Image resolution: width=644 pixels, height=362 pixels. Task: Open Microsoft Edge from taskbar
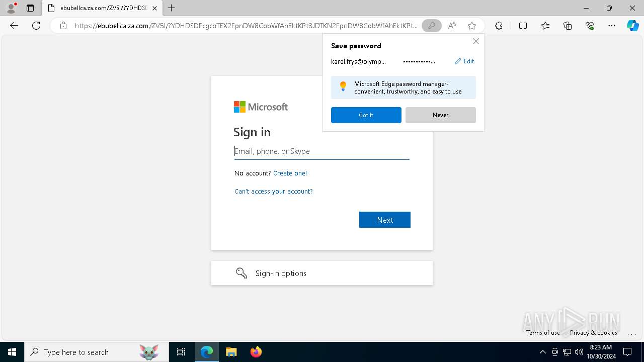[207, 352]
